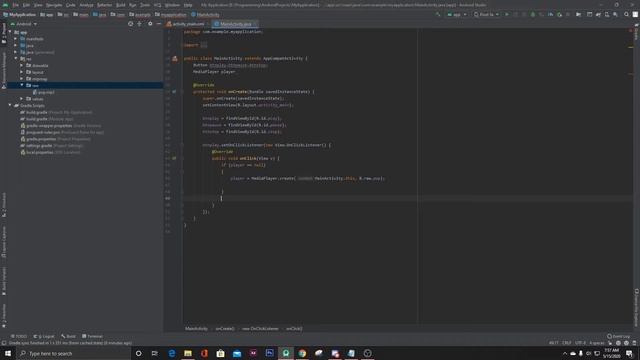Open the app run configuration dropdown
640x360 pixels.
pyautogui.click(x=457, y=14)
